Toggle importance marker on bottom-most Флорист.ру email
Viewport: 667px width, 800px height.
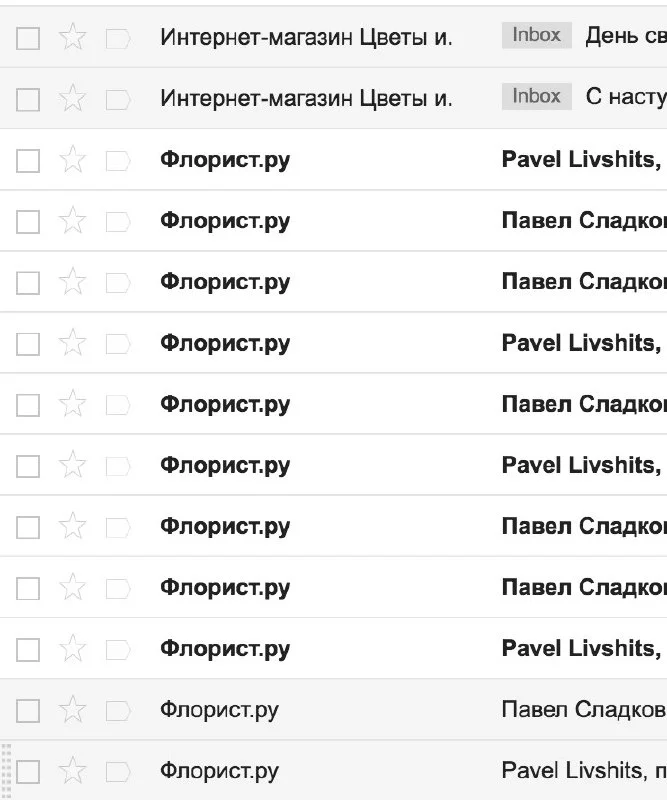[x=118, y=771]
